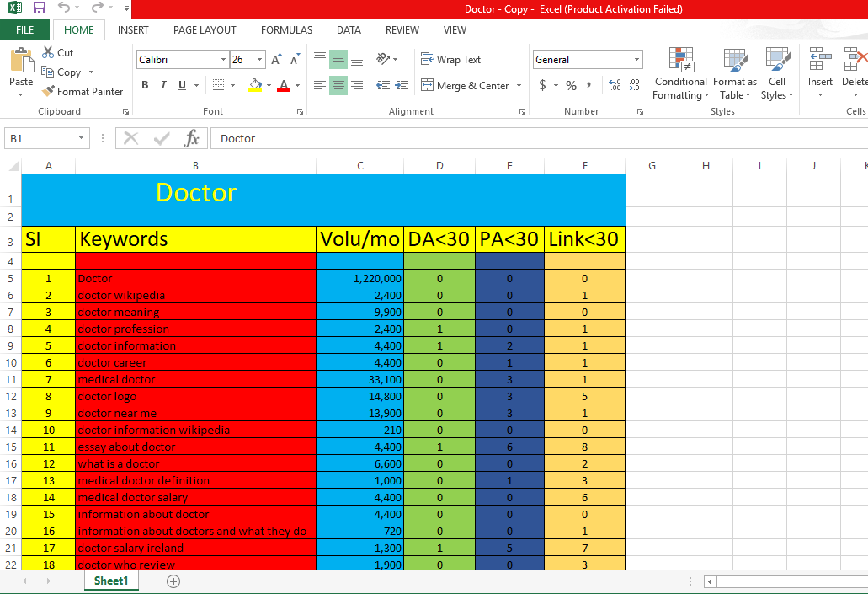
Task: Open Conditional Formatting menu
Action: 680,76
